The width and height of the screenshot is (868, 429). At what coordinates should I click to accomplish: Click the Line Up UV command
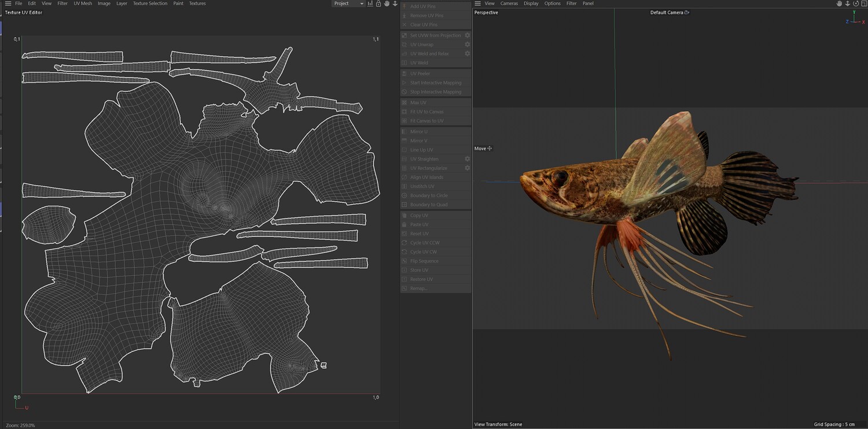(x=436, y=150)
